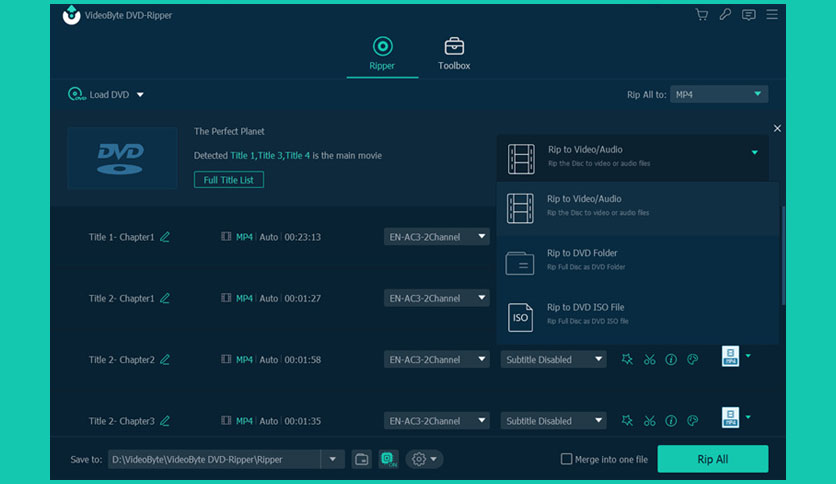Click the Title 4 link
This screenshot has height=484, width=836.
click(298, 155)
